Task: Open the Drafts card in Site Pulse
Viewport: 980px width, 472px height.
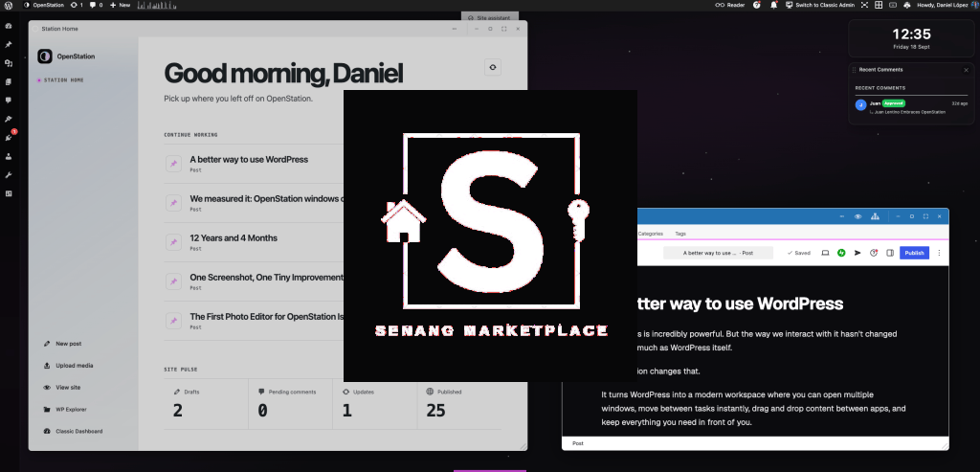Action: tap(207, 404)
